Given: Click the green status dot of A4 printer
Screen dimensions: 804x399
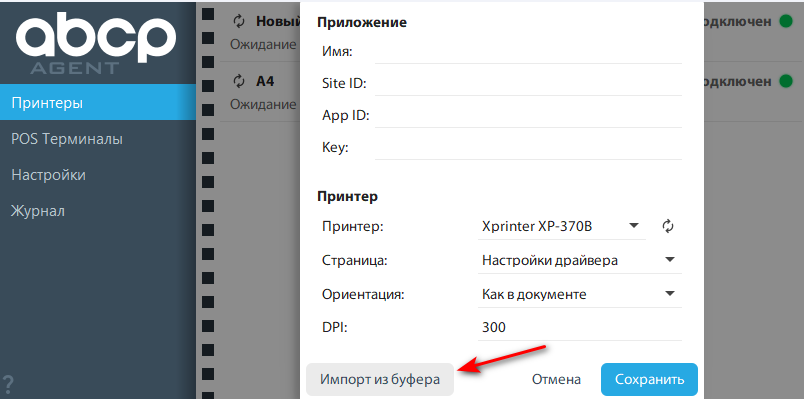Looking at the screenshot, I should (786, 81).
